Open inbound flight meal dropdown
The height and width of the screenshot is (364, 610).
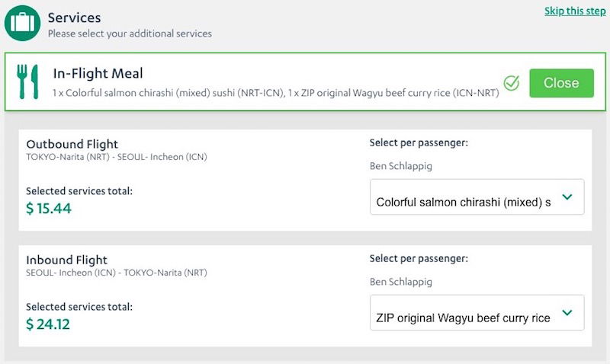[x=477, y=313]
